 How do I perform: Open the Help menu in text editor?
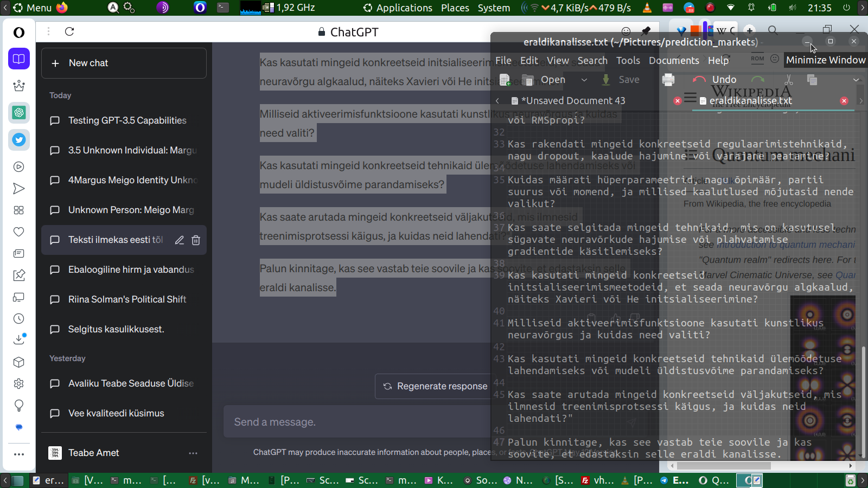(718, 61)
